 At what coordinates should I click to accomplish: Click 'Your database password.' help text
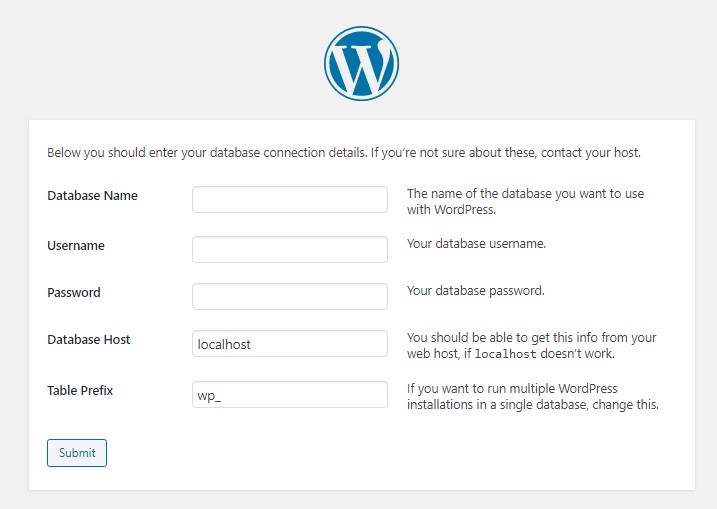click(x=476, y=291)
